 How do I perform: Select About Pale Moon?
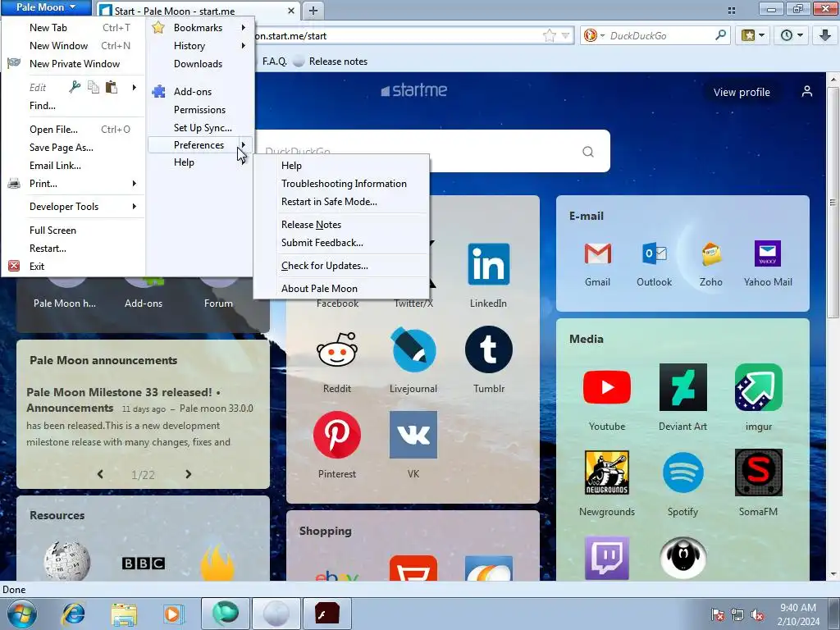pos(319,288)
